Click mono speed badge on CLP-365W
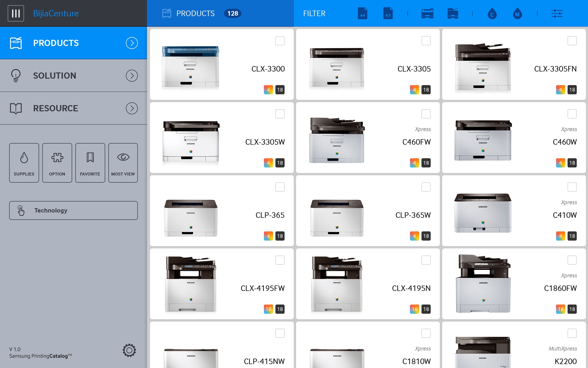The height and width of the screenshot is (368, 588). click(426, 236)
